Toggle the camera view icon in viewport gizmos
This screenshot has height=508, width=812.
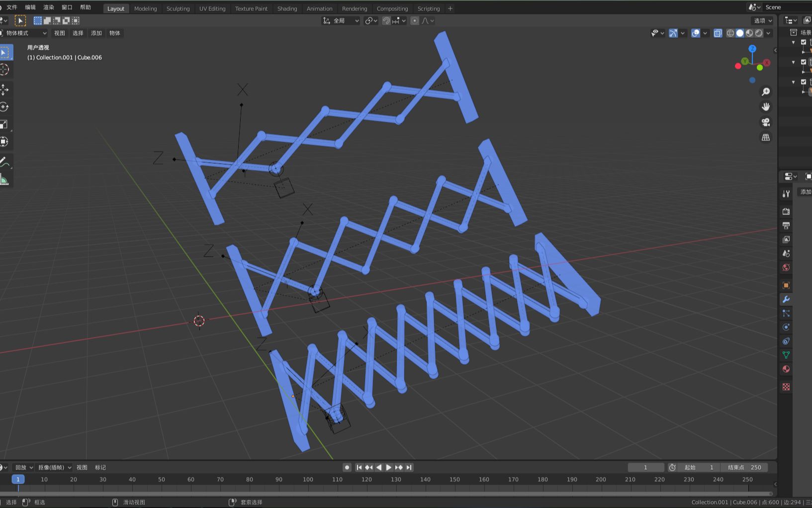tap(766, 122)
